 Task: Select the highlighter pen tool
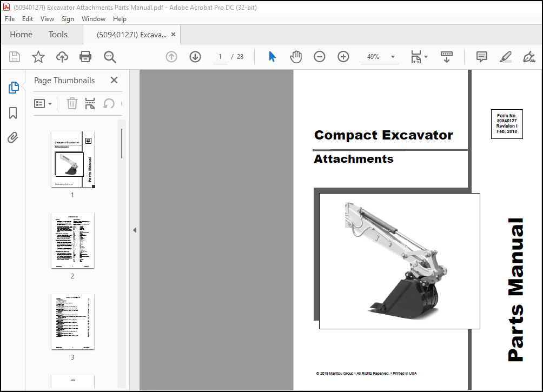tap(506, 57)
